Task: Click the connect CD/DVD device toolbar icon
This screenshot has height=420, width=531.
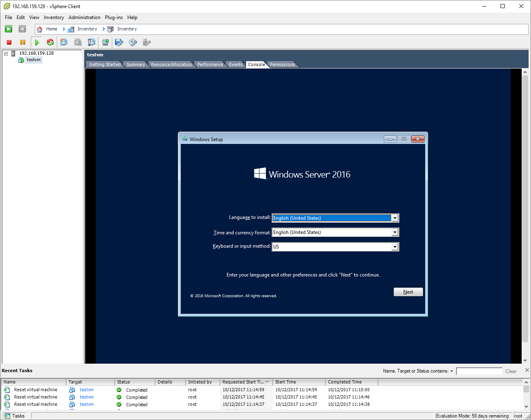Action: pyautogui.click(x=133, y=42)
